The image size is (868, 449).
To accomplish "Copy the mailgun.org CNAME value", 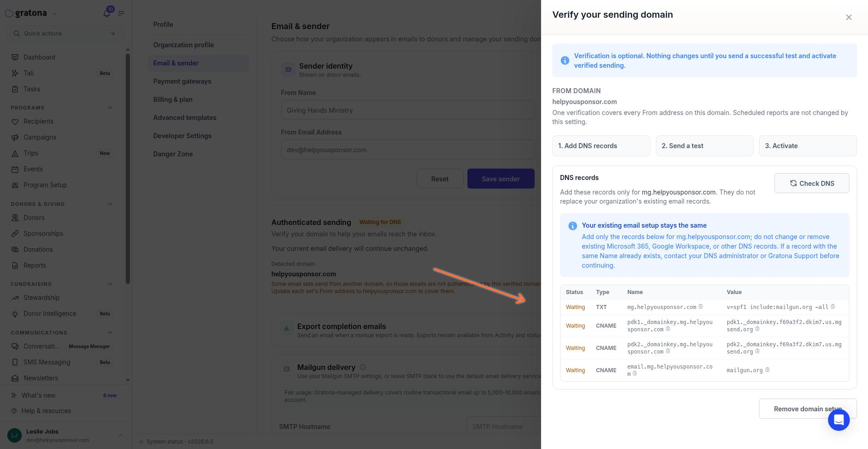I will [767, 370].
